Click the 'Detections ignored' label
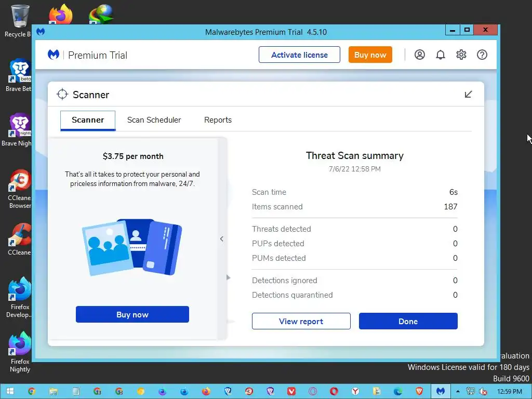Viewport: 532px width, 399px height. click(x=284, y=281)
